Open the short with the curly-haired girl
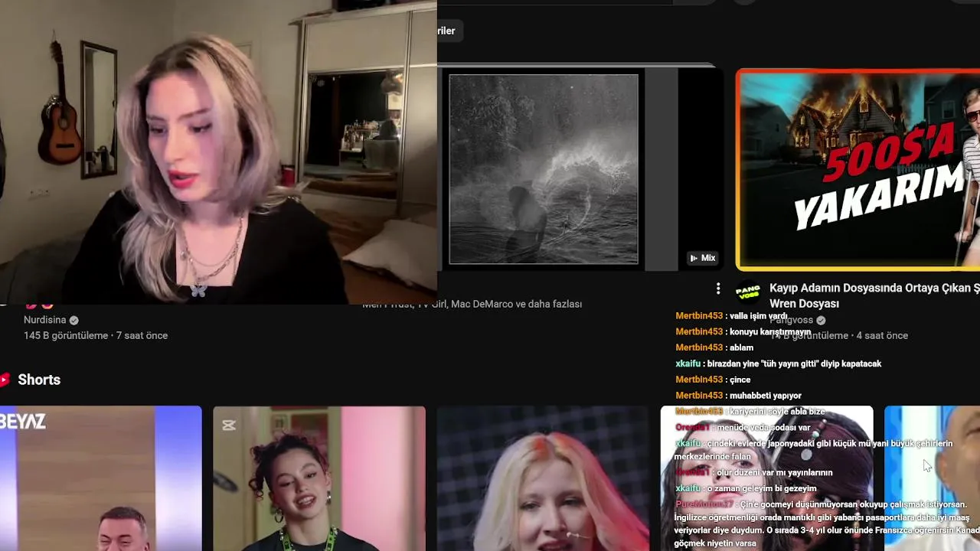 click(319, 478)
